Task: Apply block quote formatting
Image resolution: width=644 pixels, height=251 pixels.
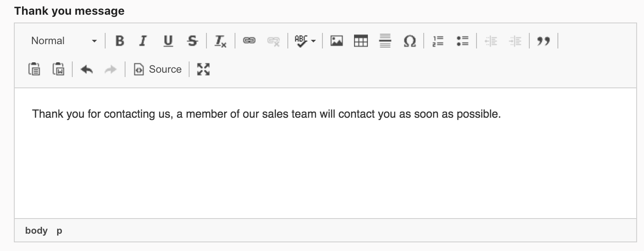Action: [x=544, y=41]
